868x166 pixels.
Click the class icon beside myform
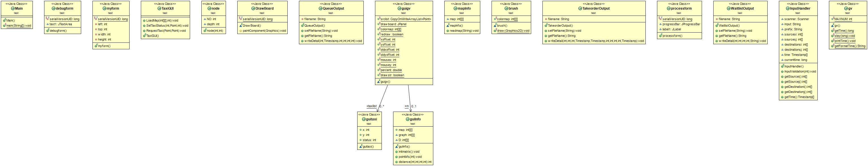(104, 8)
